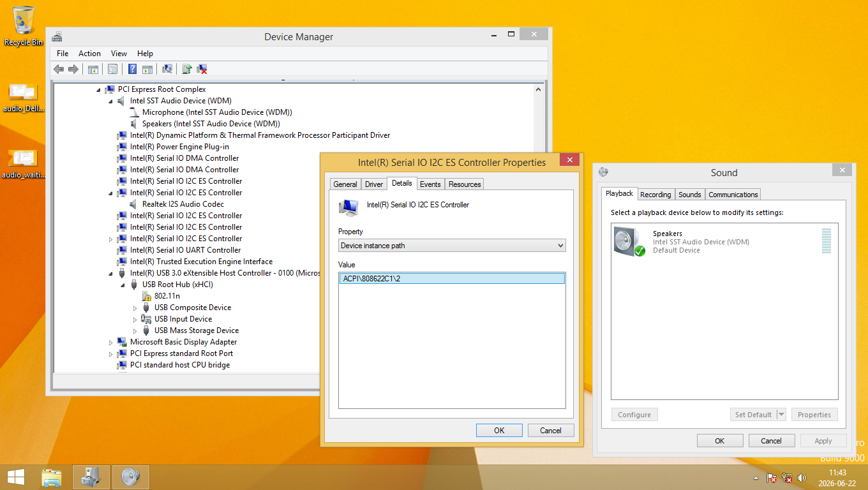This screenshot has width=868, height=490.
Task: Click the Device Manager tree scroll-up arrow
Action: coord(538,89)
